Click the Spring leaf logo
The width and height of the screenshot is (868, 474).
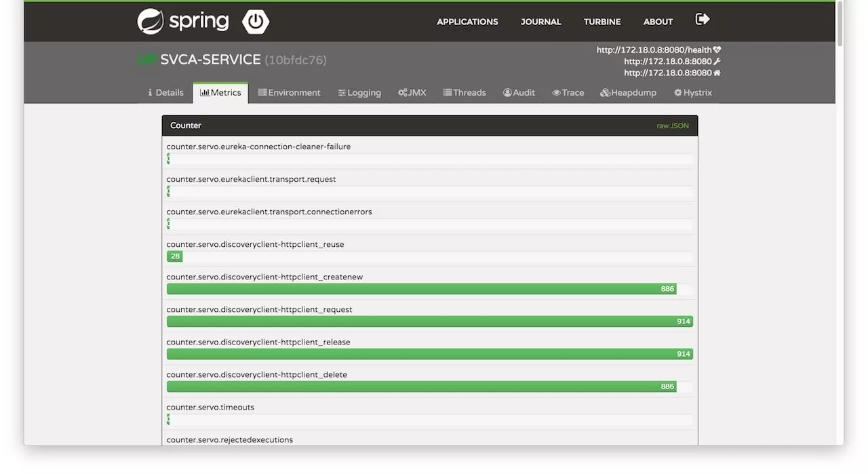click(151, 22)
